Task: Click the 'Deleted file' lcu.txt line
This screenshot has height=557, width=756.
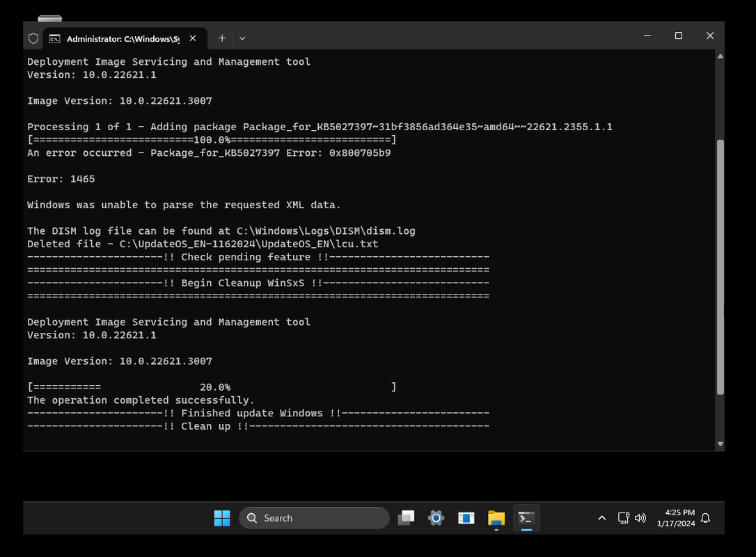Action: coord(203,244)
